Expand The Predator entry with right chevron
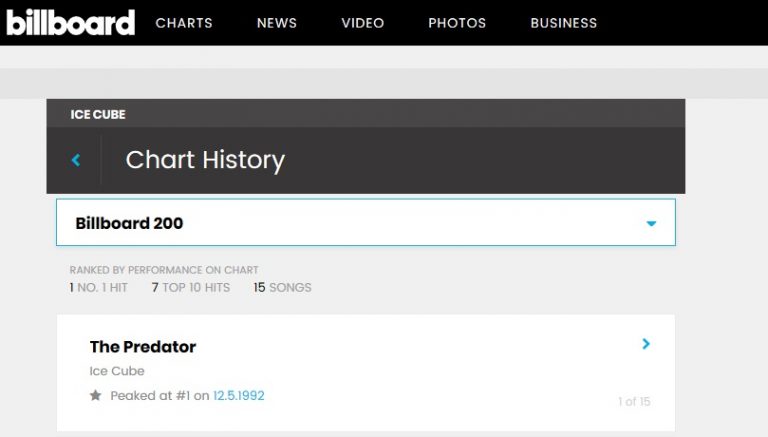This screenshot has width=768, height=437. click(x=646, y=344)
